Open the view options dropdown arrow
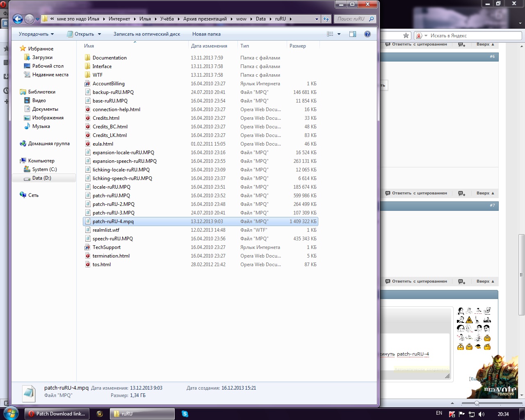The height and width of the screenshot is (420, 525). tap(339, 34)
